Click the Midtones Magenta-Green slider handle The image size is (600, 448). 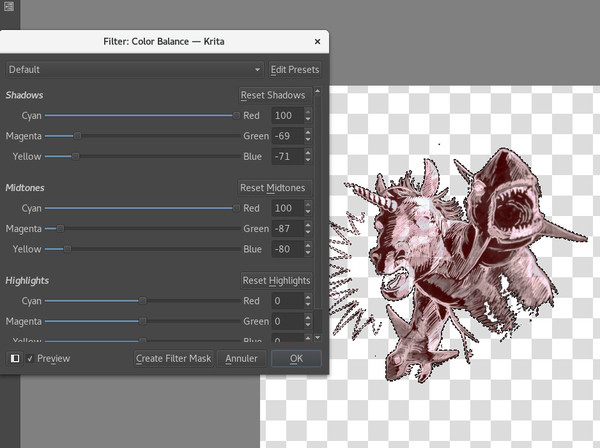coord(60,229)
